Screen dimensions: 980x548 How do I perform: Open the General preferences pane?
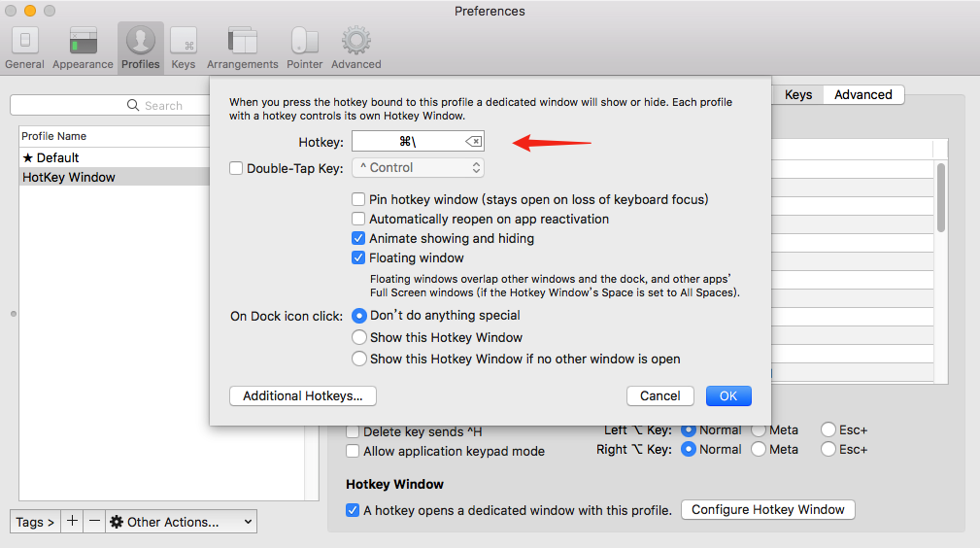point(24,49)
